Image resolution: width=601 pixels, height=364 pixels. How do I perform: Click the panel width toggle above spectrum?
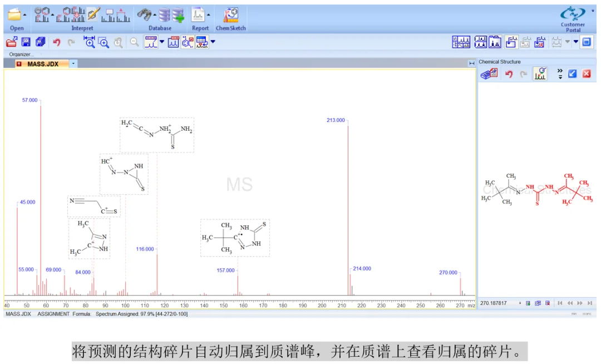click(471, 63)
